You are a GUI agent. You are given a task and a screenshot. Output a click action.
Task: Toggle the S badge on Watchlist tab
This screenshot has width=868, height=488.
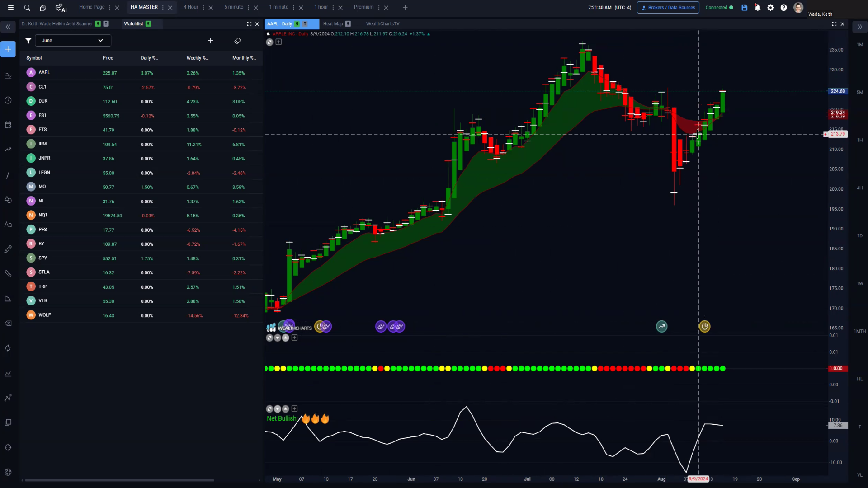[x=148, y=24]
